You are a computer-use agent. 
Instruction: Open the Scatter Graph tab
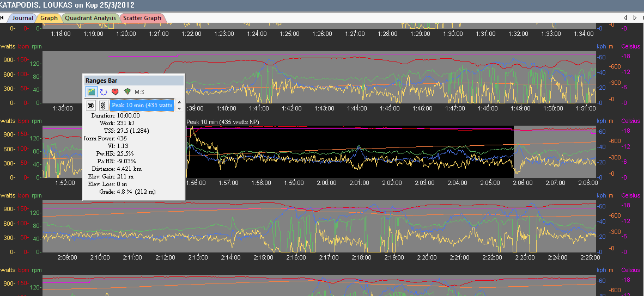142,18
